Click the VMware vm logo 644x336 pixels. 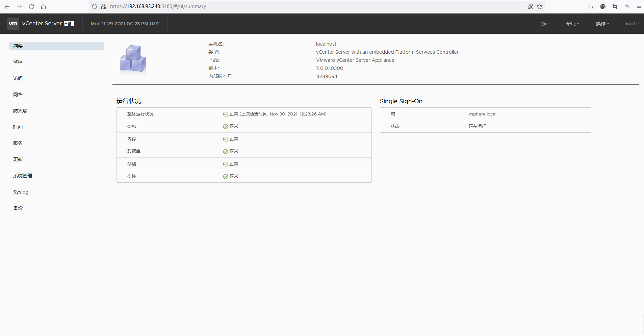tap(13, 24)
